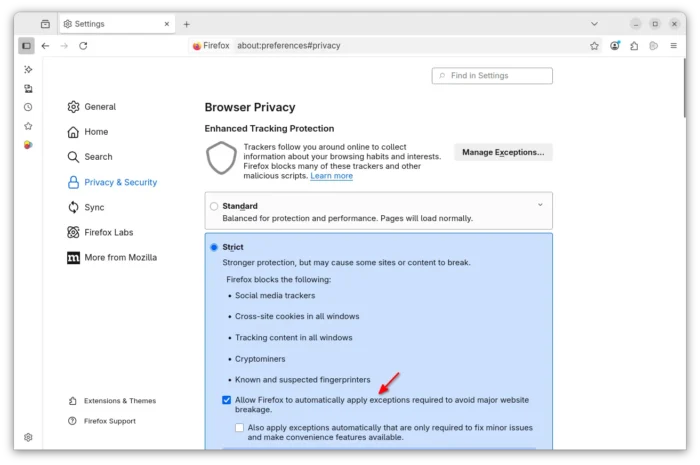Screen dimensions: 700x465
Task: Open the Firefox account icon in toolbar
Action: [615, 46]
